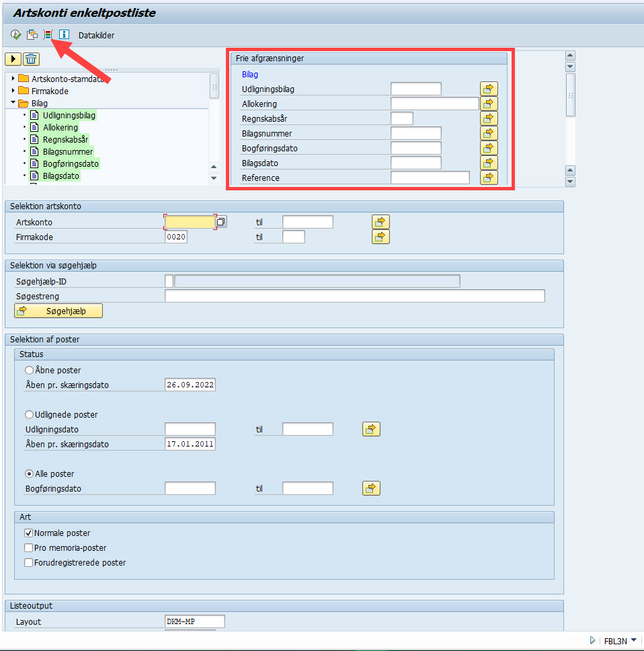The height and width of the screenshot is (651, 644).
Task: Select the Åbne poster radio button
Action: (x=29, y=370)
